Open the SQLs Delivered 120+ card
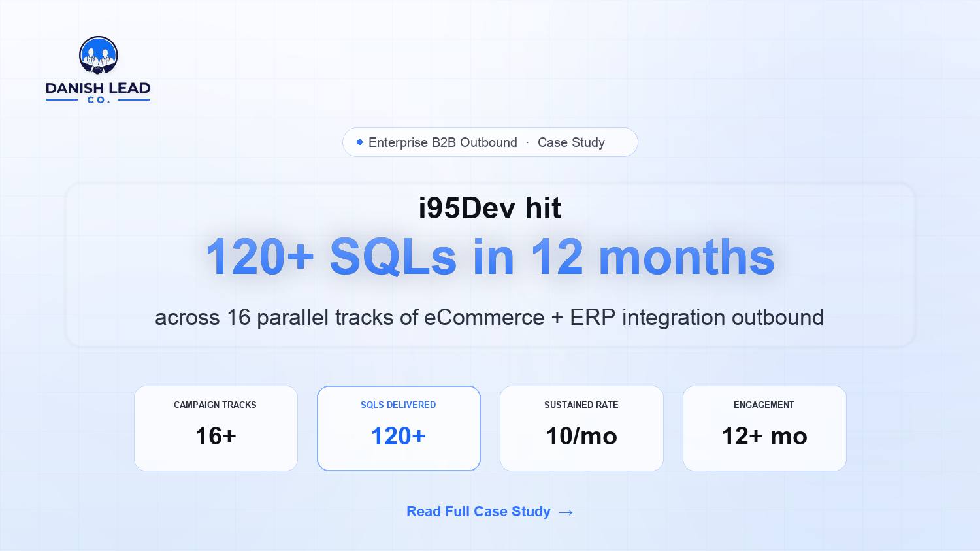The height and width of the screenshot is (551, 980). tap(399, 428)
